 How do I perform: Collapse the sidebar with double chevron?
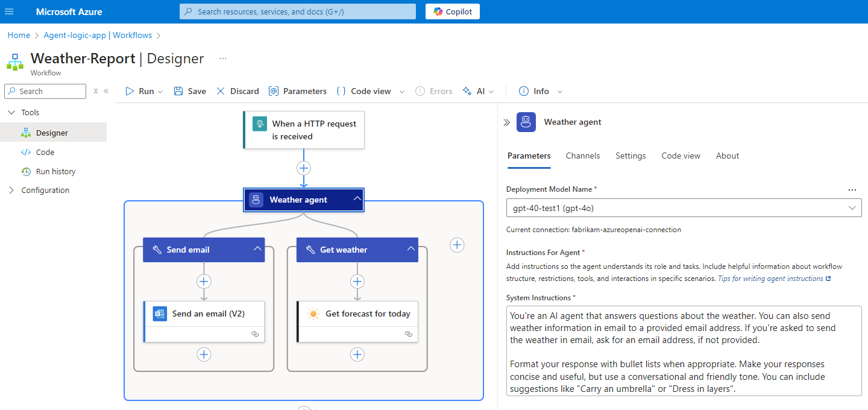[x=106, y=91]
